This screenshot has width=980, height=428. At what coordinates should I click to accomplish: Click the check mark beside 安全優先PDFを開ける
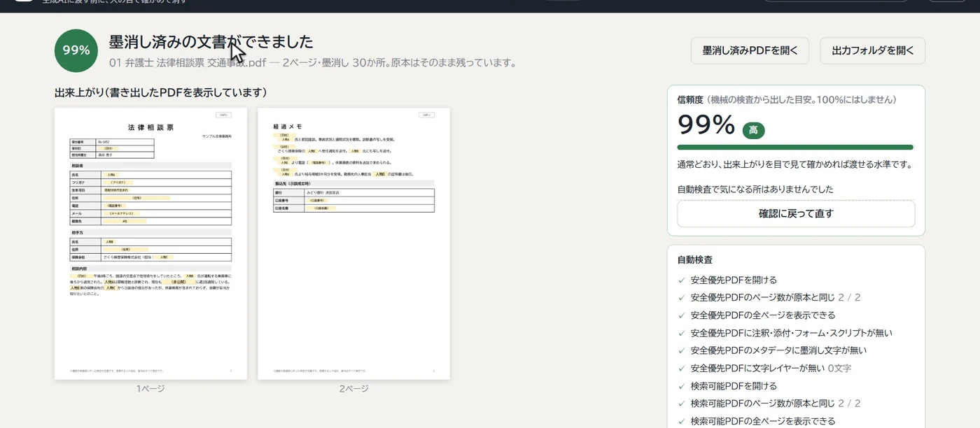[682, 280]
